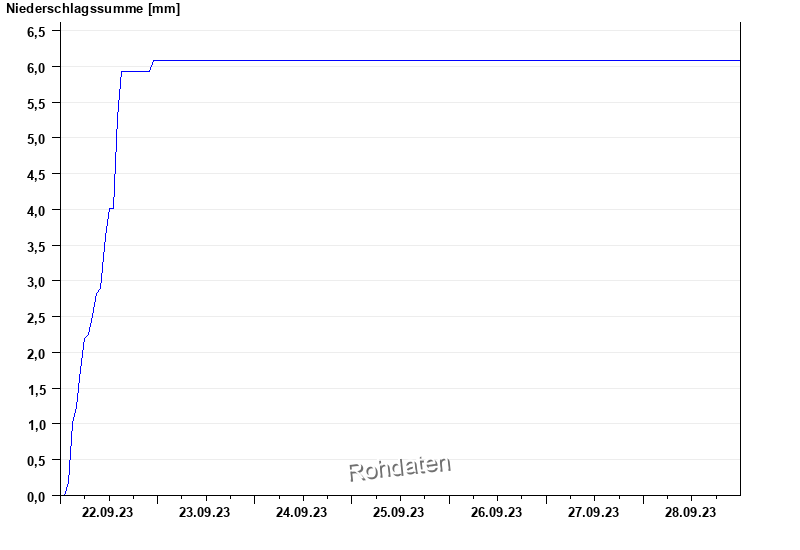Select the 2,0 y-axis label
This screenshot has height=550, width=800.
36,354
